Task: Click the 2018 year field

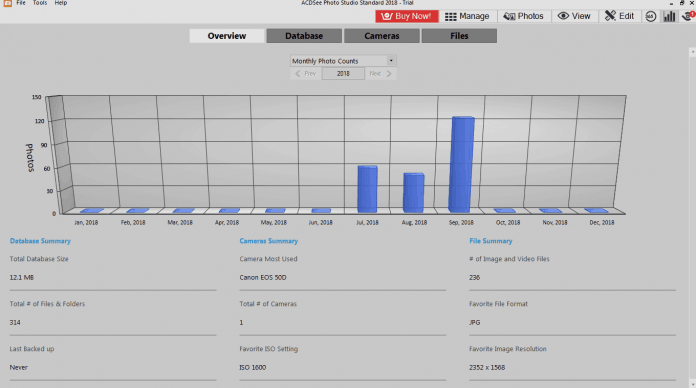Action: point(343,74)
